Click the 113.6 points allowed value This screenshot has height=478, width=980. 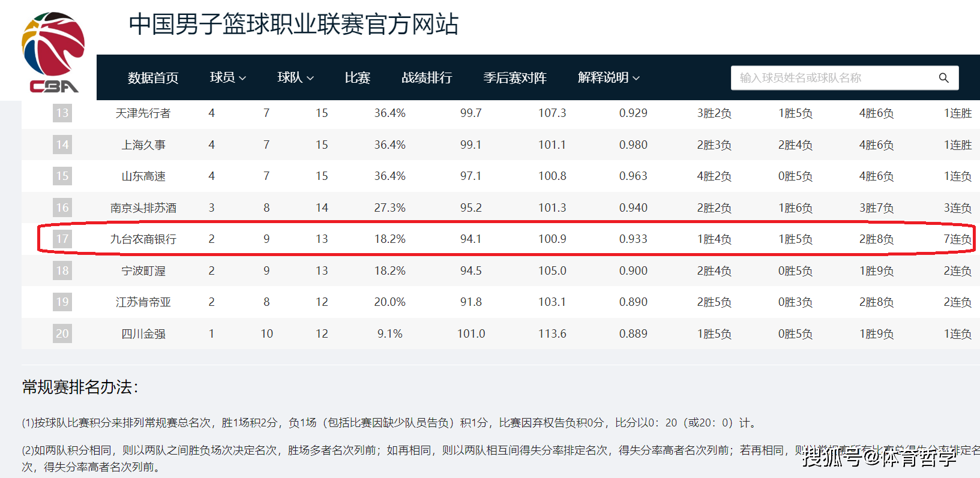click(x=552, y=334)
